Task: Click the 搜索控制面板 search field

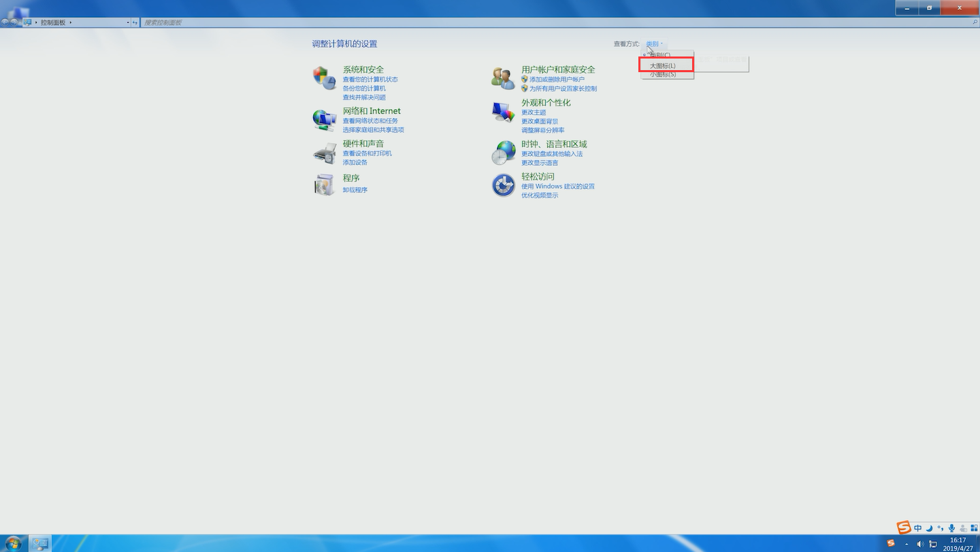Action: tap(559, 22)
